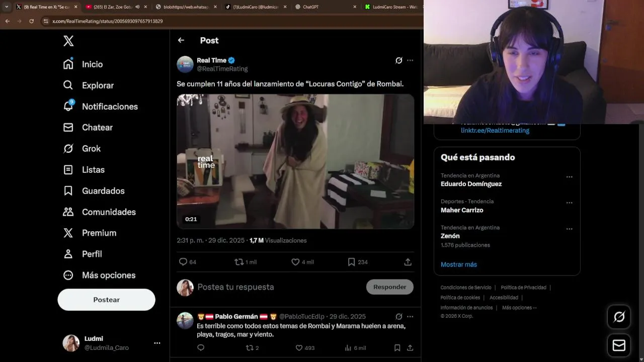Open Zenón trend

click(x=450, y=236)
